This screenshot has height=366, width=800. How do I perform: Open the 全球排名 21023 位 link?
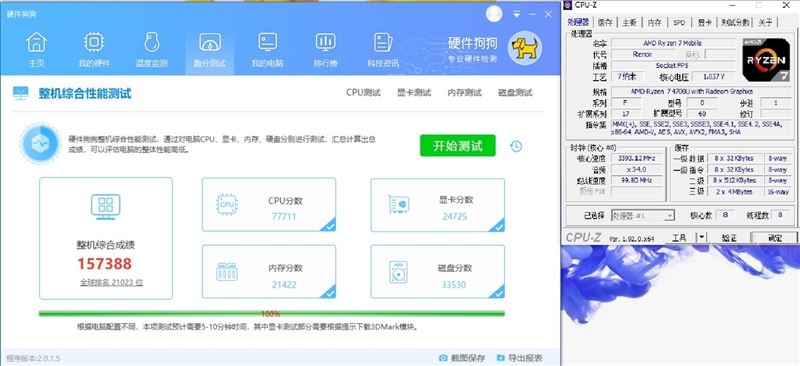coord(111,282)
